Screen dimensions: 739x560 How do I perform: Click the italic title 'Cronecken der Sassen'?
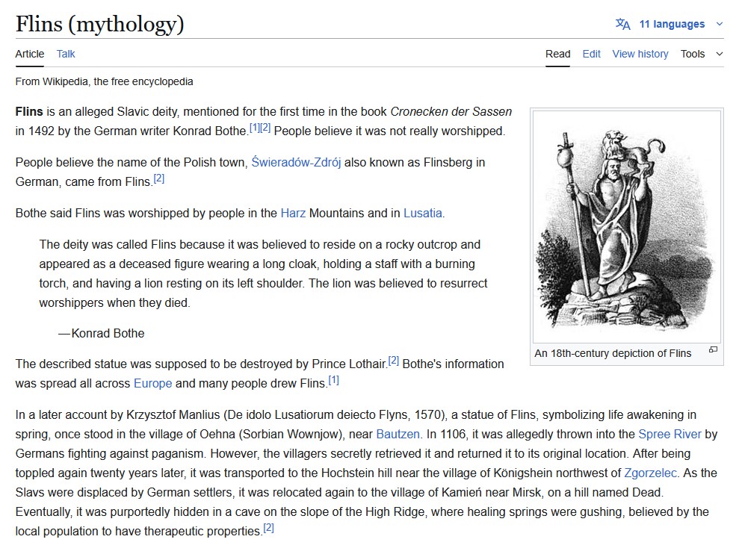[451, 111]
